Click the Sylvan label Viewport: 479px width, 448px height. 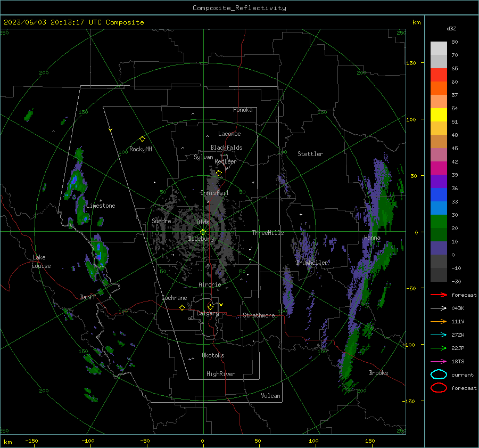(x=203, y=157)
